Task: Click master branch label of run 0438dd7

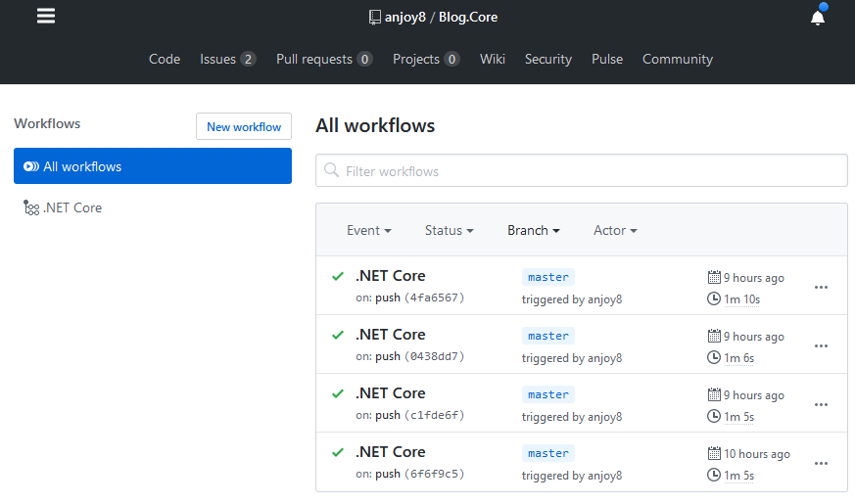Action: click(548, 336)
